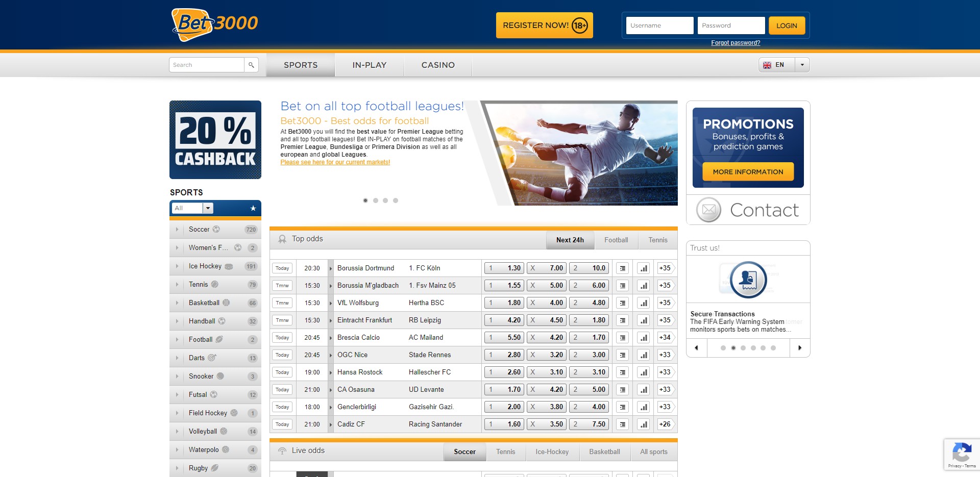
Task: Click the Secure Transactions trust badge icon
Action: tap(748, 280)
